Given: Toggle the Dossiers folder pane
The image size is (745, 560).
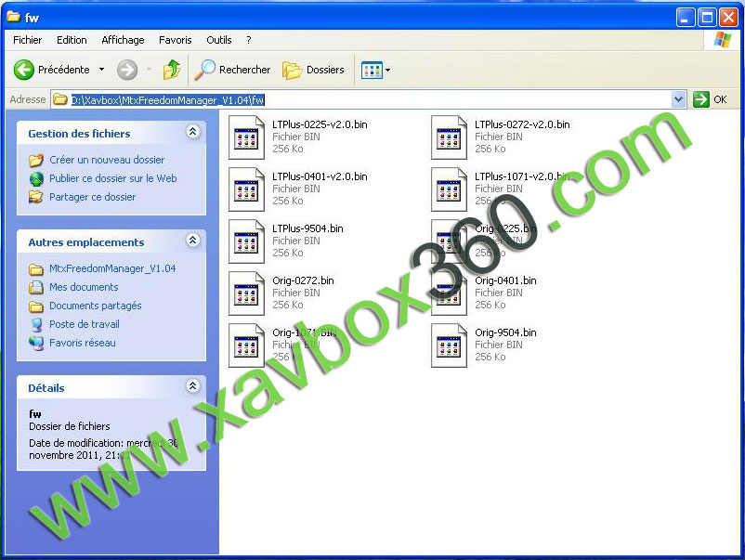Looking at the screenshot, I should click(x=313, y=70).
